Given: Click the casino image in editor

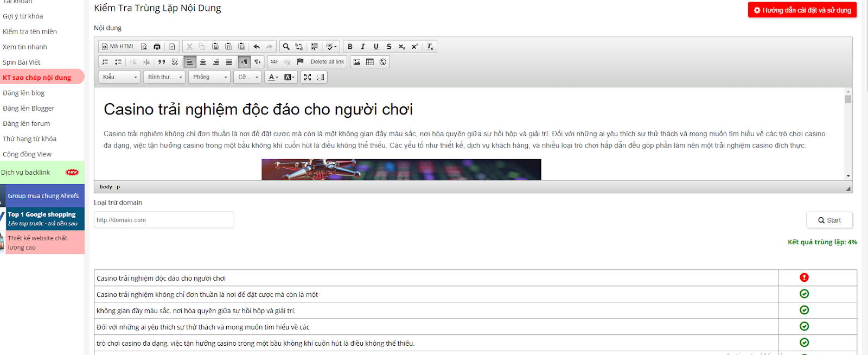Looking at the screenshot, I should coord(401,169).
